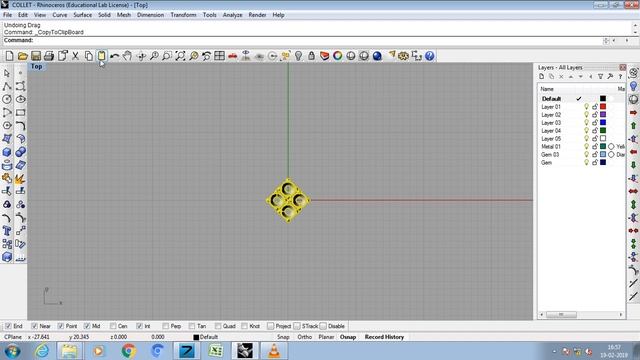Lock the Layer 03 padlock
The height and width of the screenshot is (360, 640).
pyautogui.click(x=595, y=122)
